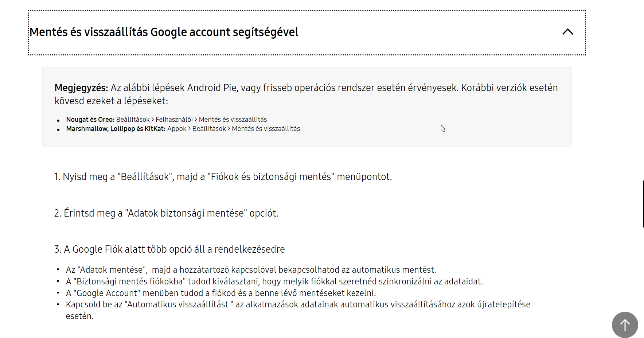Collapse section using the upward chevron icon
The image size is (644, 338).
tap(567, 32)
